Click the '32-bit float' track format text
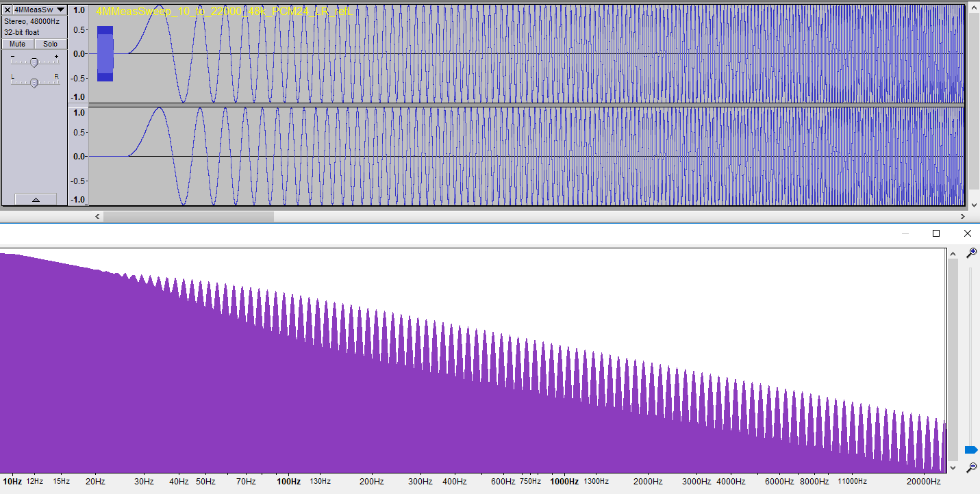 coord(22,32)
